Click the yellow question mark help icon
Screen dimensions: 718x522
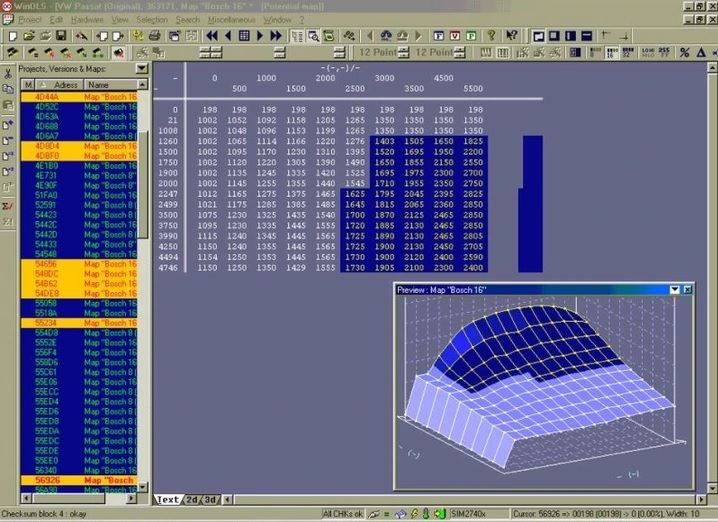(491, 36)
